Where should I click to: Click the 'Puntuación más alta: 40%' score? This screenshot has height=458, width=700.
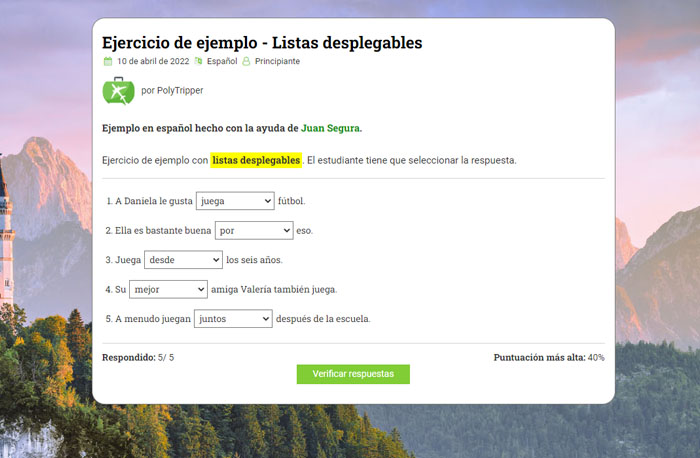(x=548, y=357)
